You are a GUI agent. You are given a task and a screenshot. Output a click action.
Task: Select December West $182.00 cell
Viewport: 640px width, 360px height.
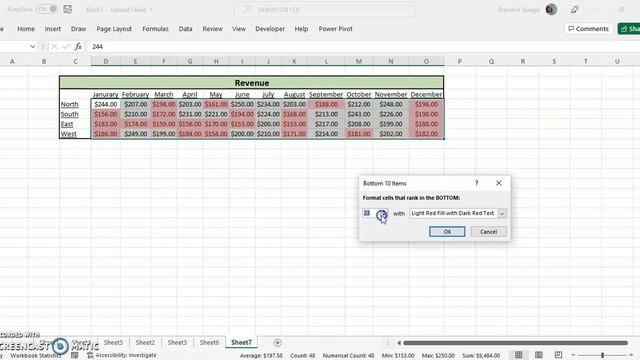[426, 134]
